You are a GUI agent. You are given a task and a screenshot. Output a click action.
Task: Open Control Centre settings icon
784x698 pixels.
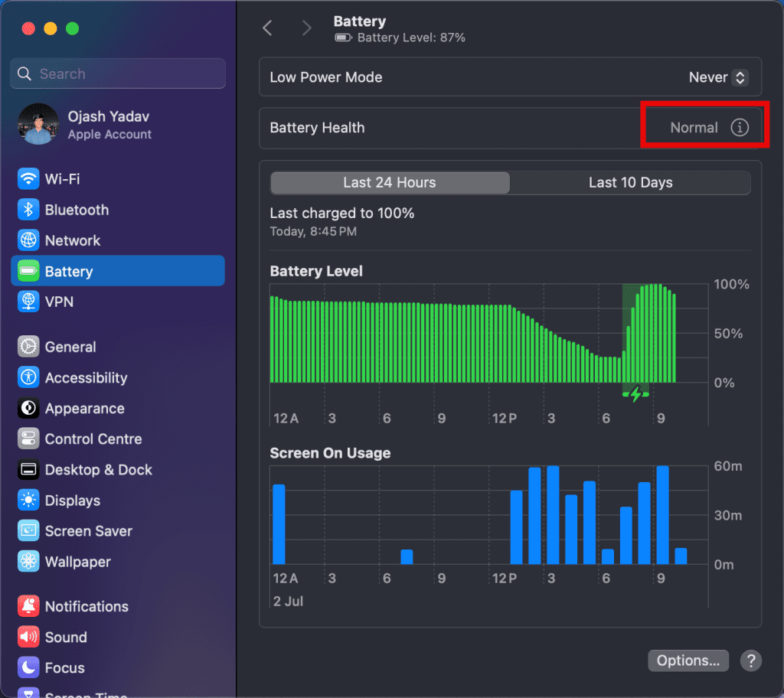coord(28,439)
